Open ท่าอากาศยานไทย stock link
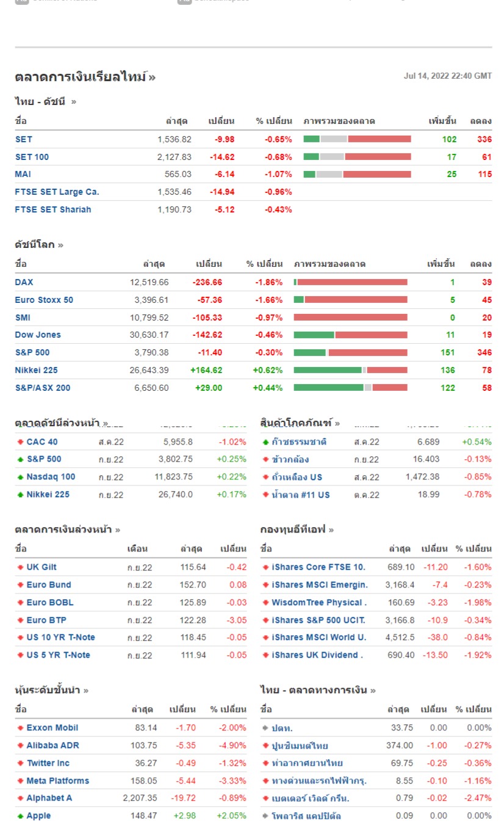Viewport: 504px width, 833px height. point(308,763)
